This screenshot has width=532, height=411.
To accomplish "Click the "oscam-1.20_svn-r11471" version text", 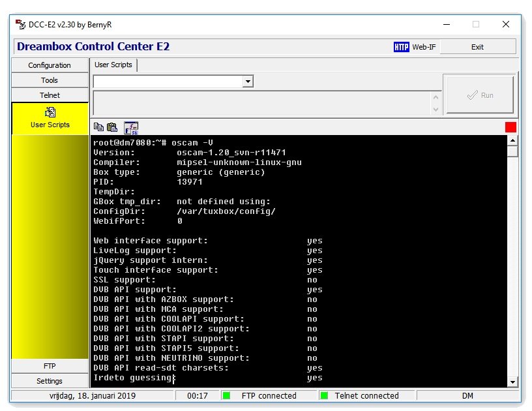I will coord(231,153).
